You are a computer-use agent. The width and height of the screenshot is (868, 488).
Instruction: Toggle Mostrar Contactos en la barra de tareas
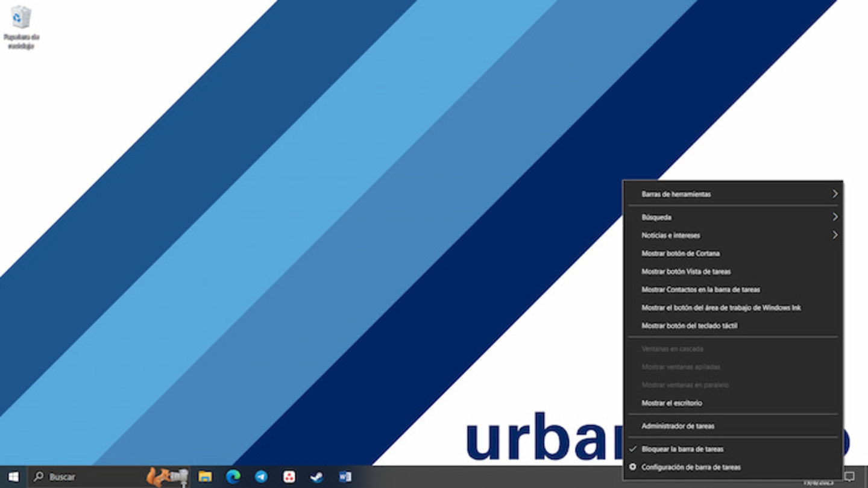tap(732, 289)
